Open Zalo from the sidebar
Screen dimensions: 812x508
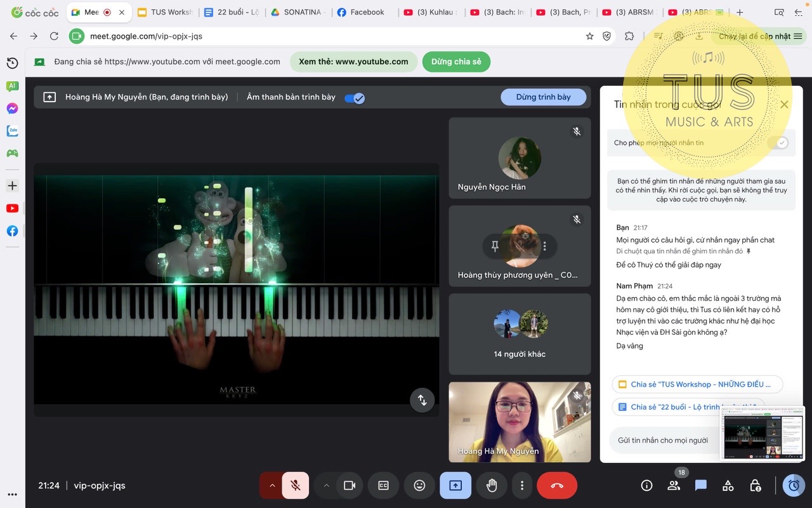click(x=12, y=131)
